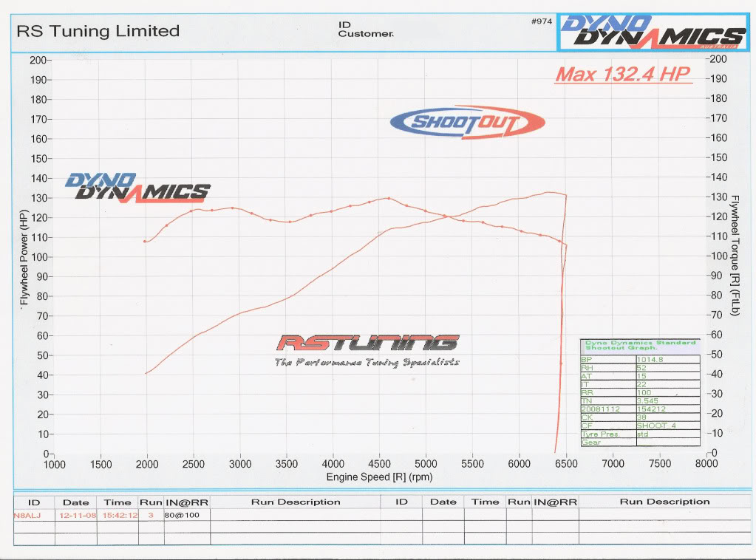Select the Max 132.4 HP label
This screenshot has height=560, width=756.
point(622,74)
